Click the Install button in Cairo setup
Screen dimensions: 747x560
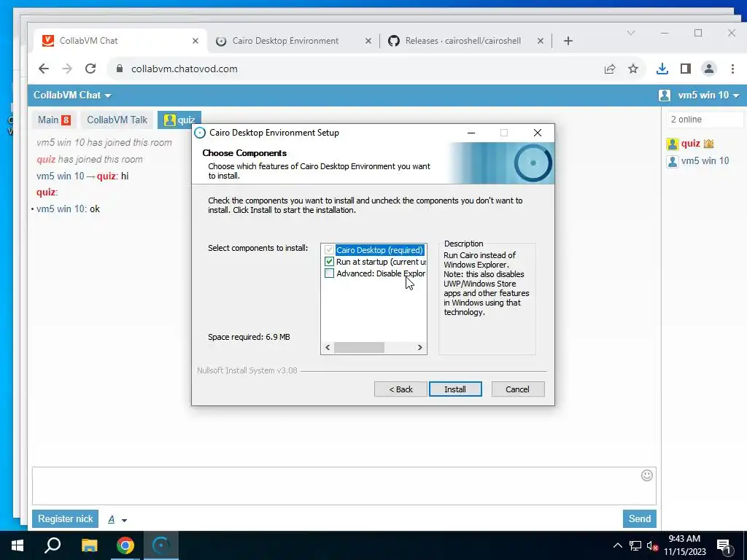pos(455,389)
